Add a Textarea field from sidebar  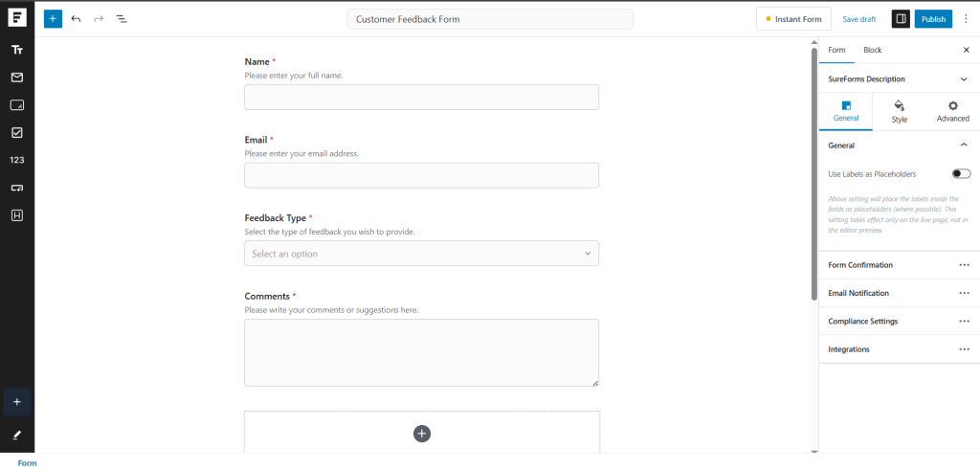[x=17, y=105]
